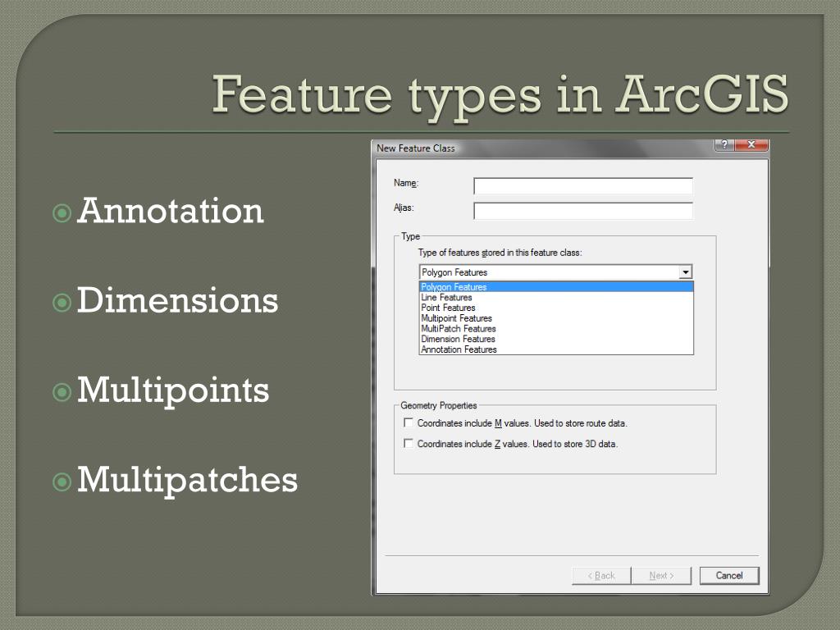Viewport: 840px width, 630px height.
Task: Enable Coordinates include Z values checkbox
Action: pyautogui.click(x=409, y=443)
